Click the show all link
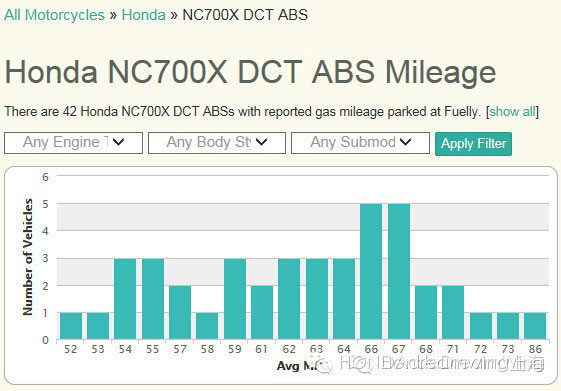The width and height of the screenshot is (561, 391). (512, 112)
